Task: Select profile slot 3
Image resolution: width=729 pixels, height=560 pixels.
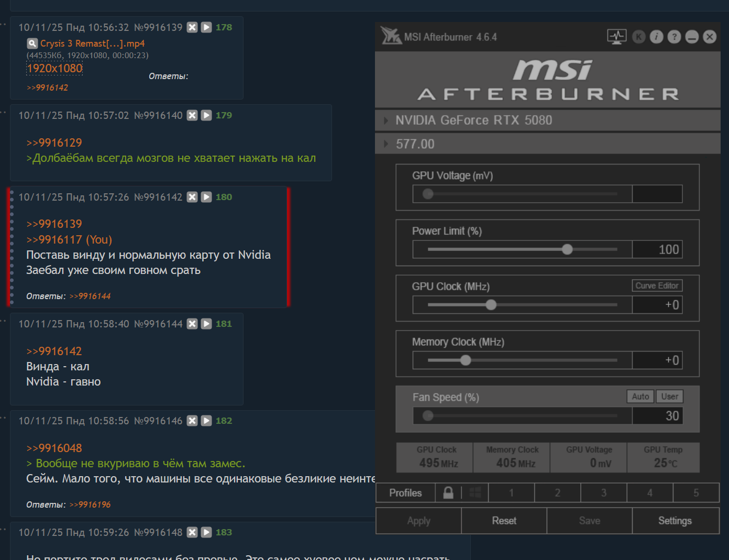Action: pyautogui.click(x=604, y=493)
